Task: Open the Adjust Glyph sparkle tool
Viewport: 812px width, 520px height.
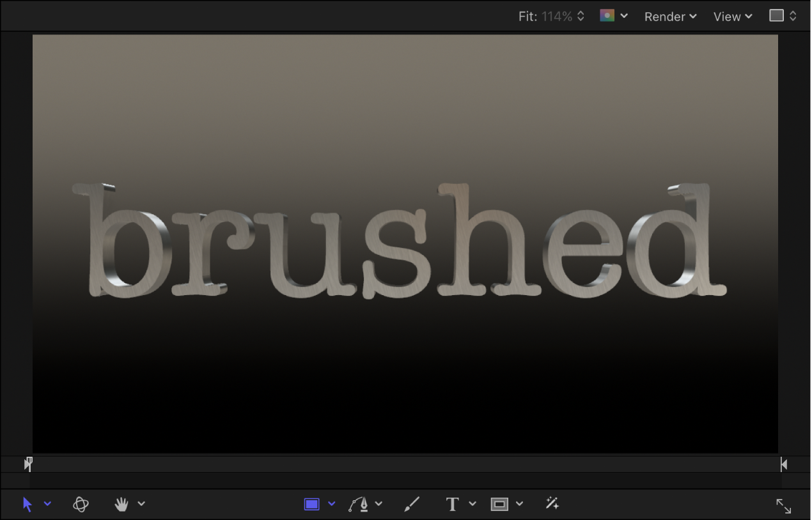Action: pyautogui.click(x=550, y=504)
